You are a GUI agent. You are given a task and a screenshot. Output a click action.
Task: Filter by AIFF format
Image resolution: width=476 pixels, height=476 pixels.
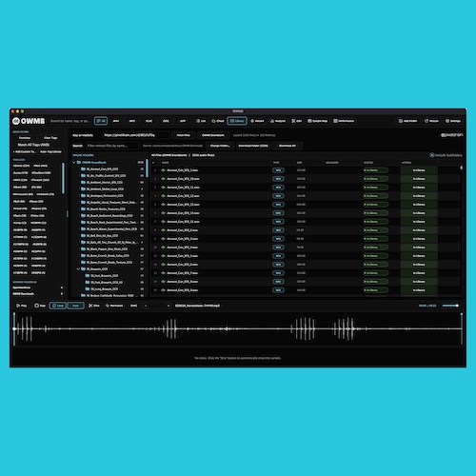click(183, 121)
